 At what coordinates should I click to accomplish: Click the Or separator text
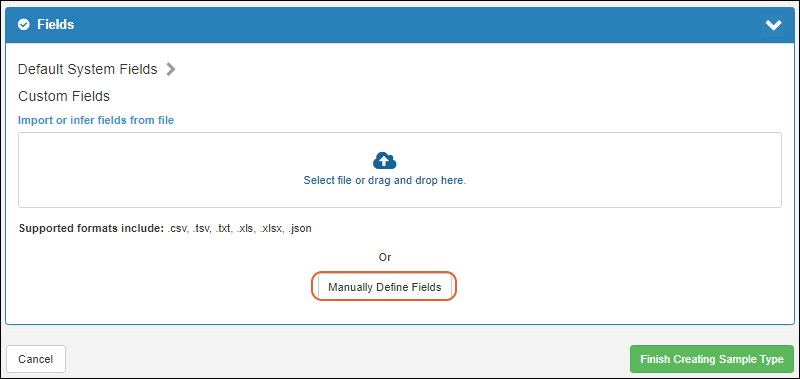(385, 257)
